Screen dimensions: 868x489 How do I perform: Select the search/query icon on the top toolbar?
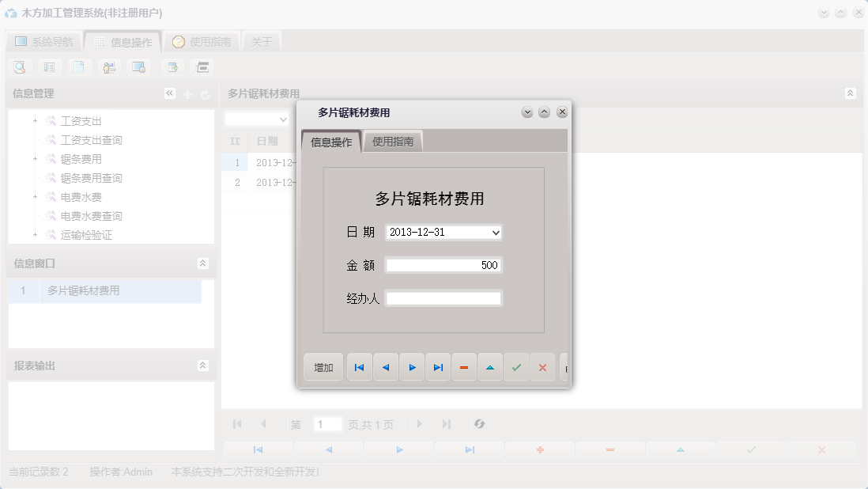coord(19,67)
